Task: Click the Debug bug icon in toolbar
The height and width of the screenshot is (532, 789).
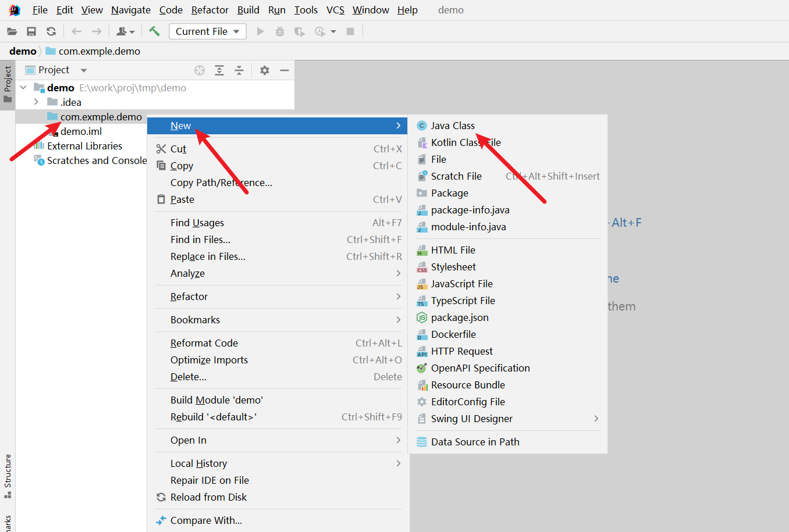Action: [x=280, y=31]
